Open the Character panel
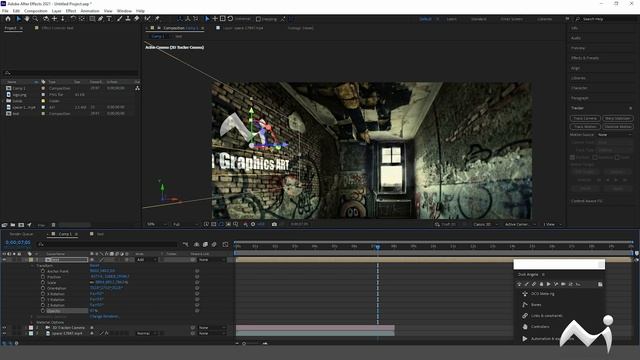 579,88
